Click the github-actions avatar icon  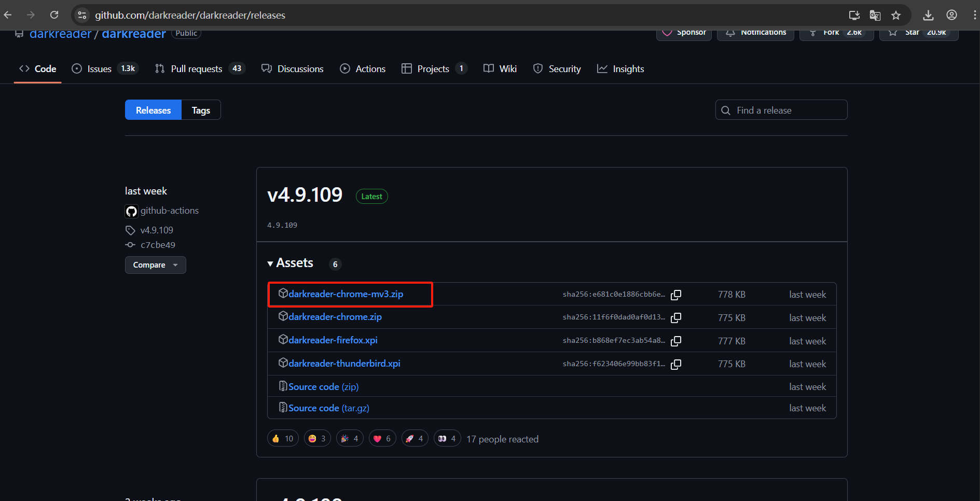pyautogui.click(x=131, y=211)
